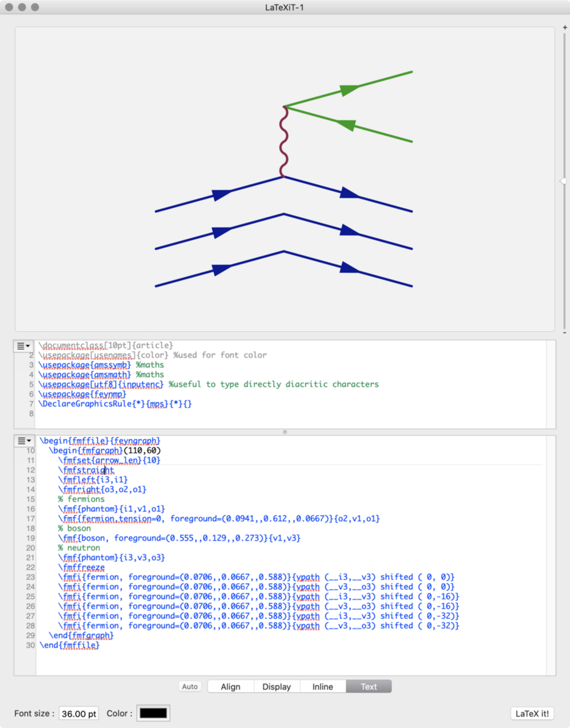Click the \fmf{phantom}{i3,v3,o3} line

[x=111, y=557]
